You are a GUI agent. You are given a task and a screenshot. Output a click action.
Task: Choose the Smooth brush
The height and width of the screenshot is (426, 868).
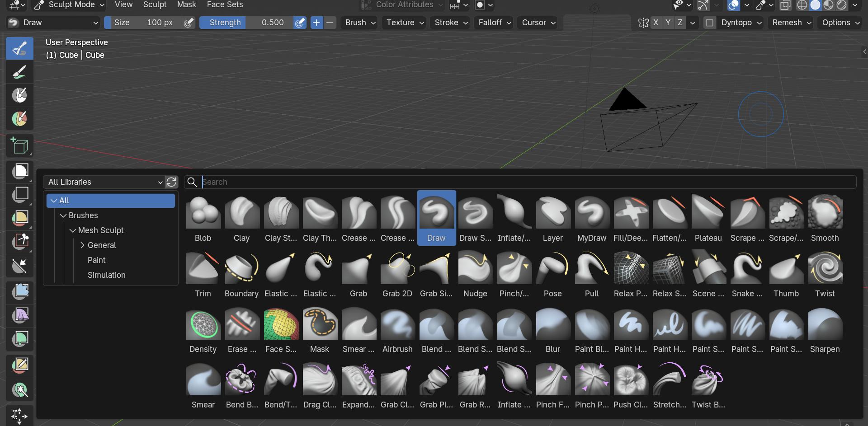(x=825, y=218)
